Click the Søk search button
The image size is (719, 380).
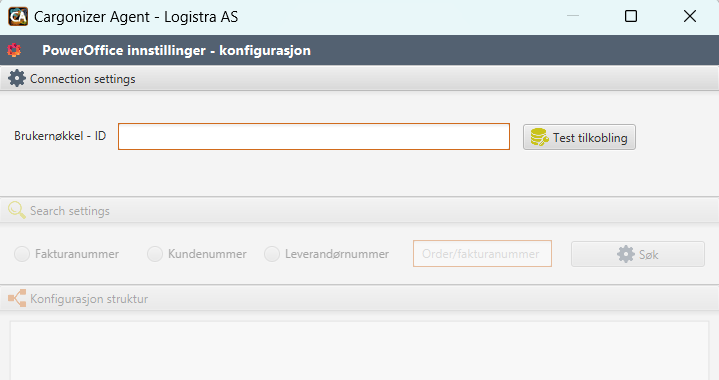point(637,254)
